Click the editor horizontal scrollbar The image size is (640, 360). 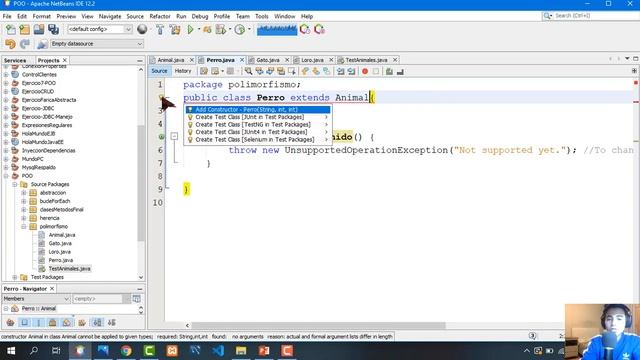pyautogui.click(x=319, y=325)
